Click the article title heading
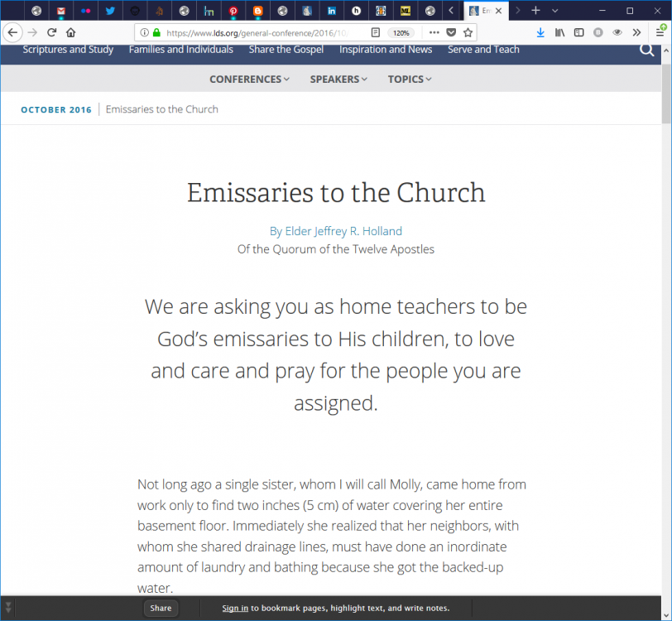The image size is (672, 621). coord(336,193)
